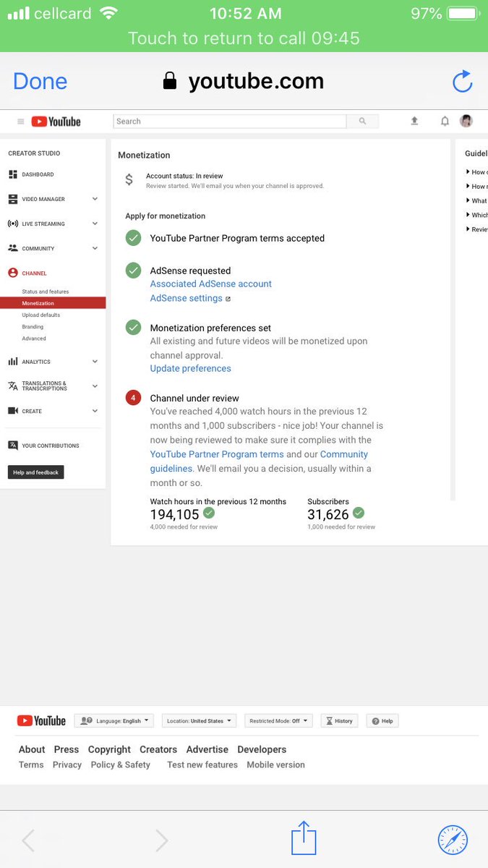Click the YouTube logo in footer
The height and width of the screenshot is (868, 488).
coord(41,720)
